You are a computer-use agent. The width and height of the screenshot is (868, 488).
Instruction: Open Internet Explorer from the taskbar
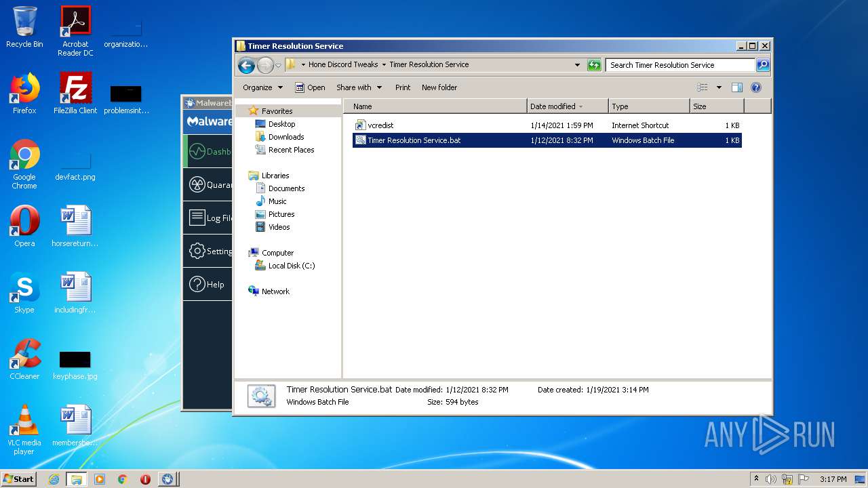coord(54,479)
